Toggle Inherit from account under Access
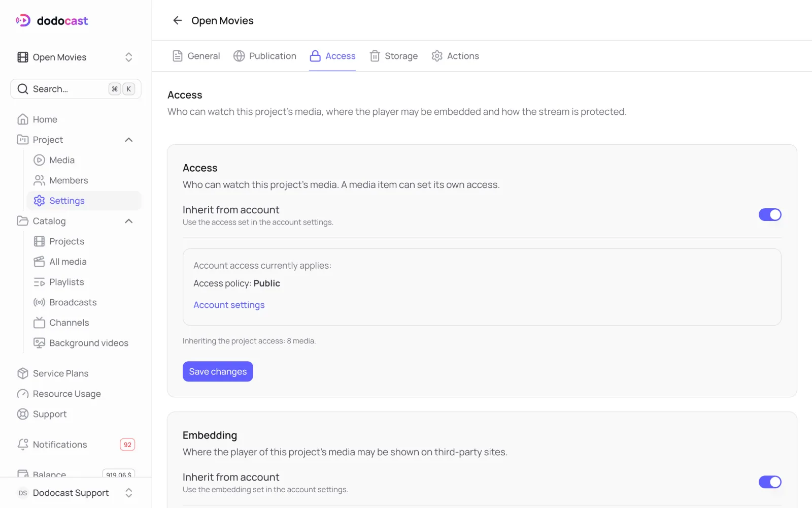The width and height of the screenshot is (812, 508). point(770,215)
